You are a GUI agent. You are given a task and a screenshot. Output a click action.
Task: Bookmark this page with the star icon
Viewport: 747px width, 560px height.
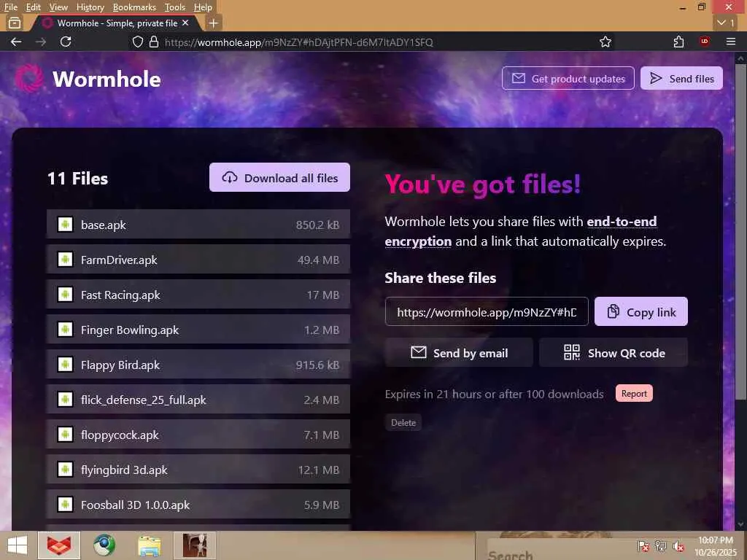click(605, 42)
